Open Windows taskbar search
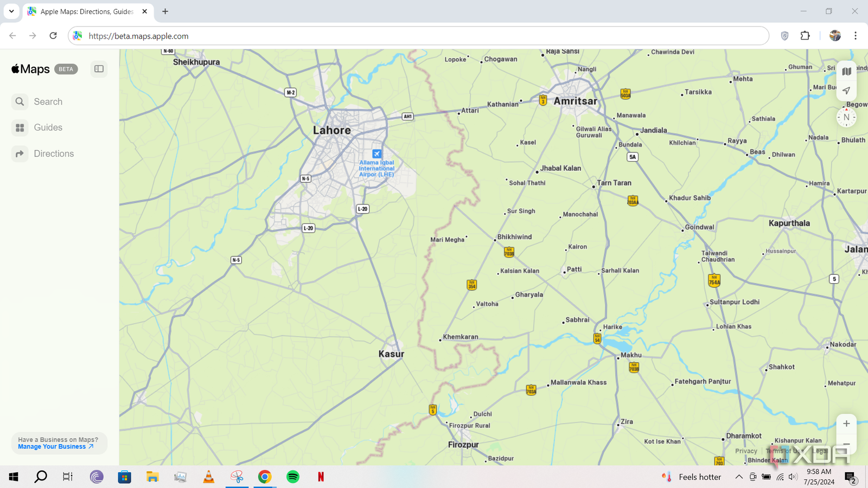 tap(41, 477)
